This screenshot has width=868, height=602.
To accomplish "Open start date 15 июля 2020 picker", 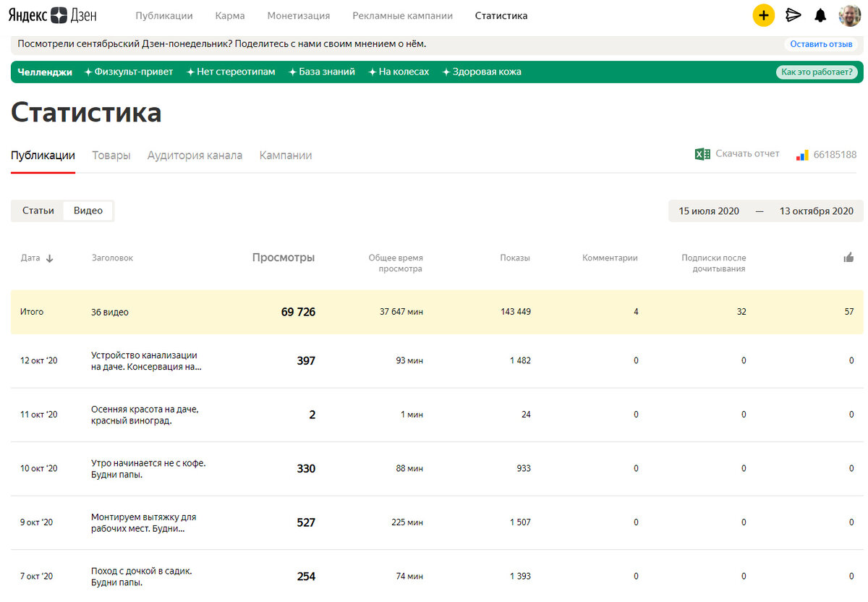I will point(709,211).
